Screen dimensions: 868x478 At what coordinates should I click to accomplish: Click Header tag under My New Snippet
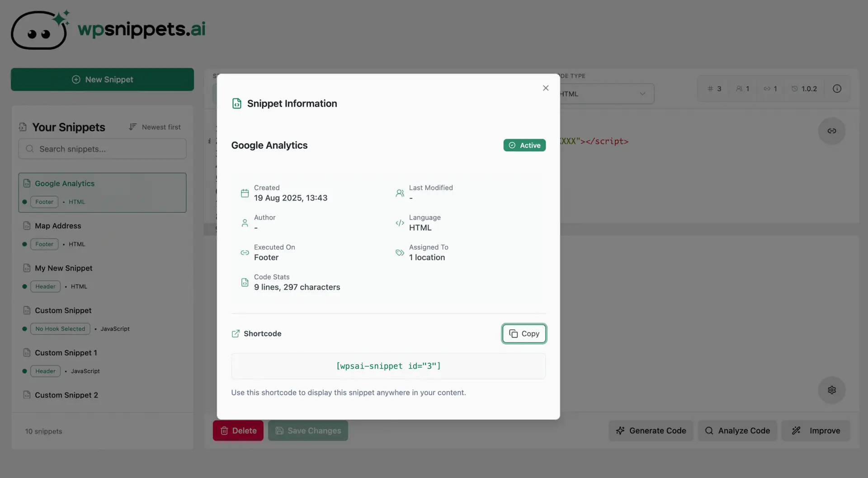coord(45,286)
